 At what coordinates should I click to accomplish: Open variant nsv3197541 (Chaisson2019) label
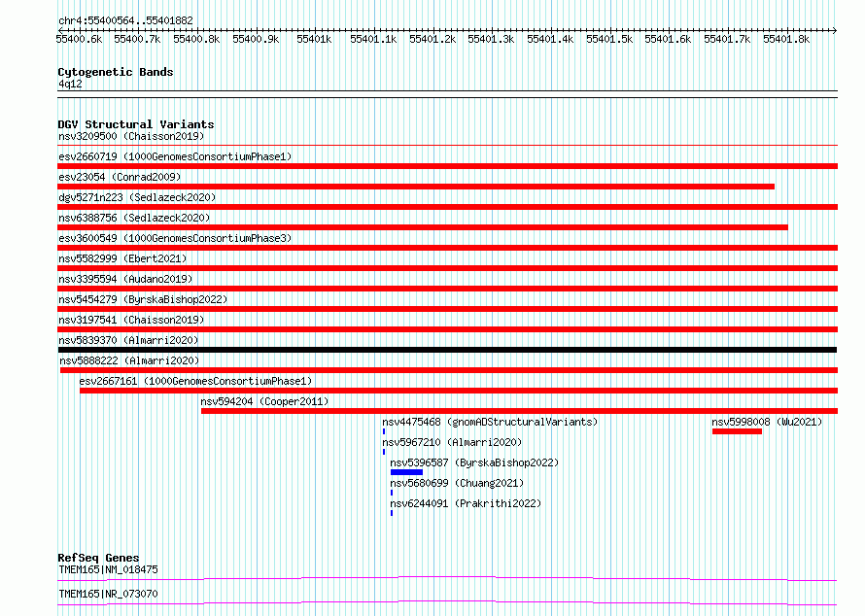point(131,320)
